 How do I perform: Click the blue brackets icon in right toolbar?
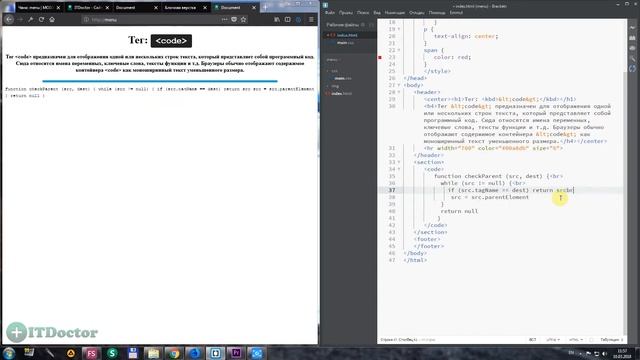point(632,69)
